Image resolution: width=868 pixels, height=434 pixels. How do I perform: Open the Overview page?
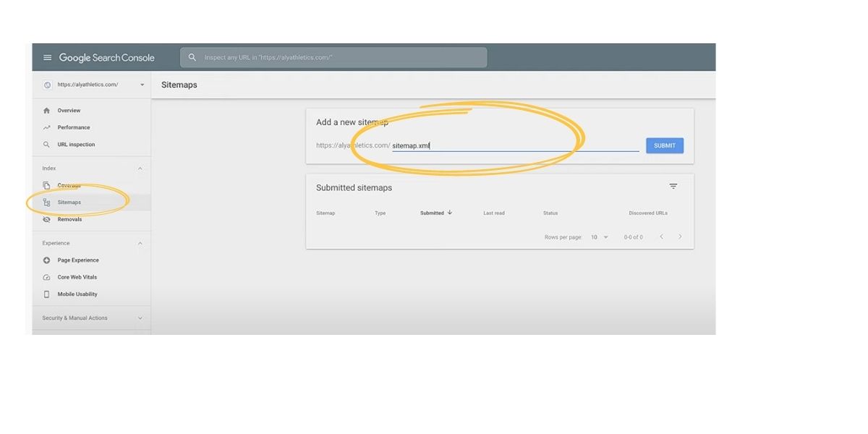pyautogui.click(x=69, y=111)
